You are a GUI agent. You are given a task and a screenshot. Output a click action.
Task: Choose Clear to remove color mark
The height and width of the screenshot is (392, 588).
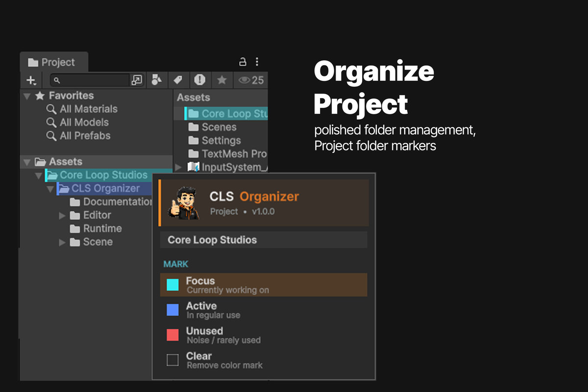point(264,360)
